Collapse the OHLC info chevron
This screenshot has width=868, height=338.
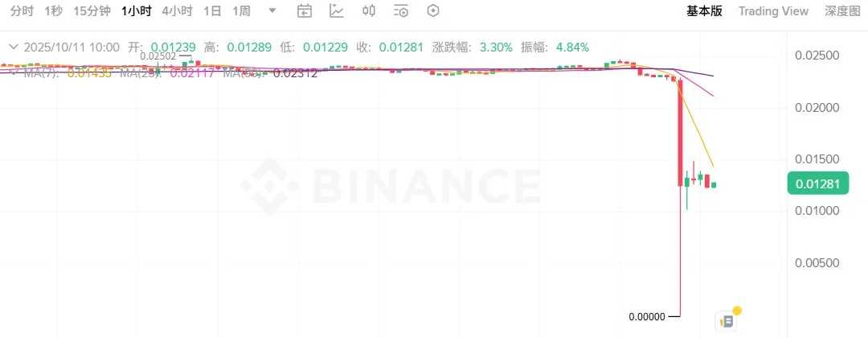click(x=14, y=47)
